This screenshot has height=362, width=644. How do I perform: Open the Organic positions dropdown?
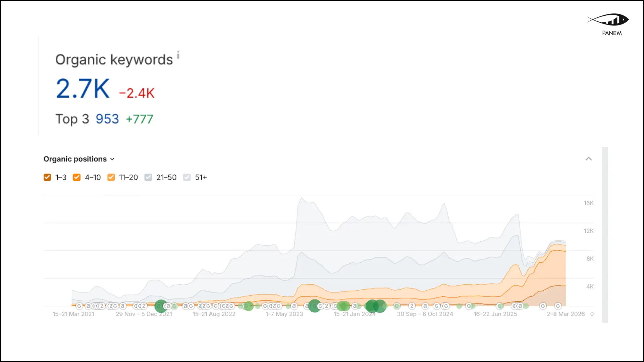pyautogui.click(x=79, y=159)
